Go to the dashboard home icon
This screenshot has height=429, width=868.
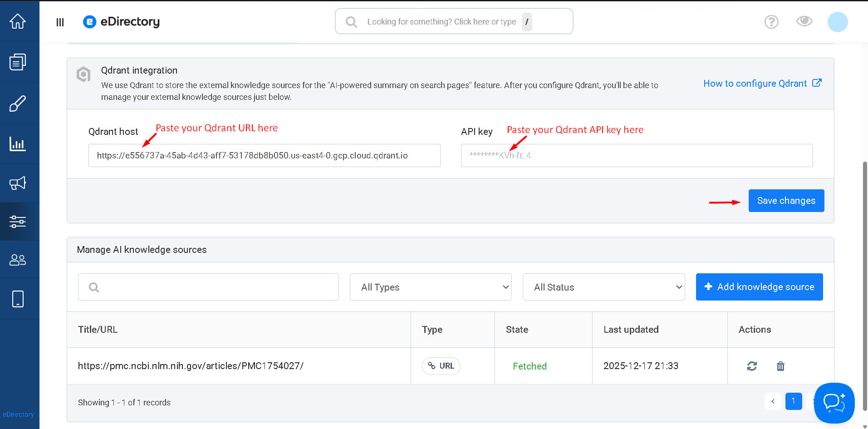click(18, 21)
